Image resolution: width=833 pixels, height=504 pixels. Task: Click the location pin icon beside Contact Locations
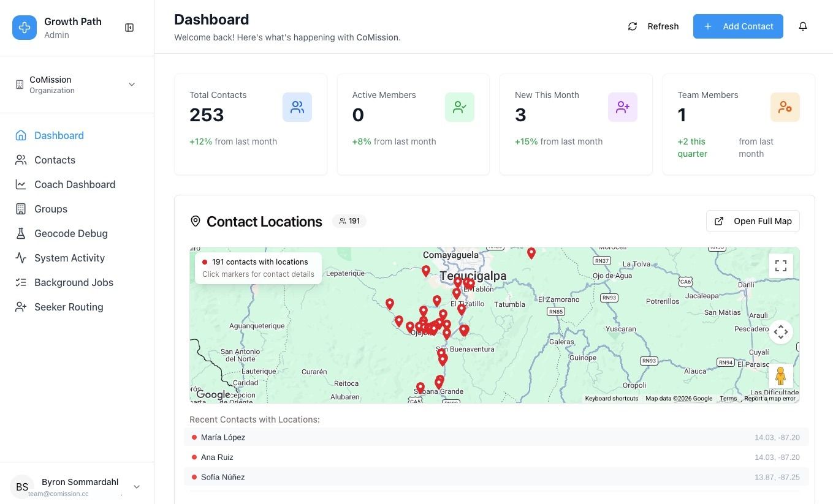point(196,221)
